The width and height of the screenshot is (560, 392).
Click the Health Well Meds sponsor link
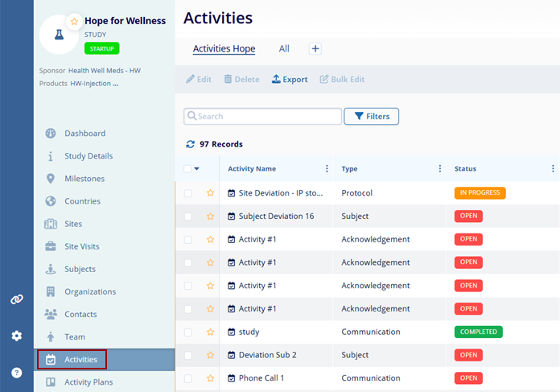tap(105, 71)
